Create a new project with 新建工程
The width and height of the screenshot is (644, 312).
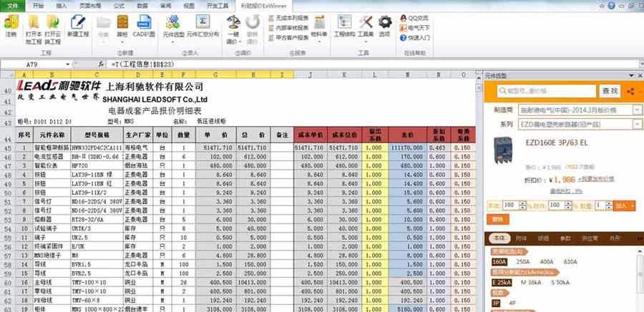(x=78, y=26)
